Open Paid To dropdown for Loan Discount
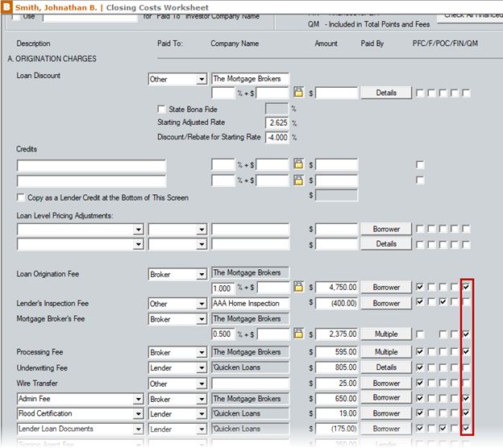 [x=201, y=79]
